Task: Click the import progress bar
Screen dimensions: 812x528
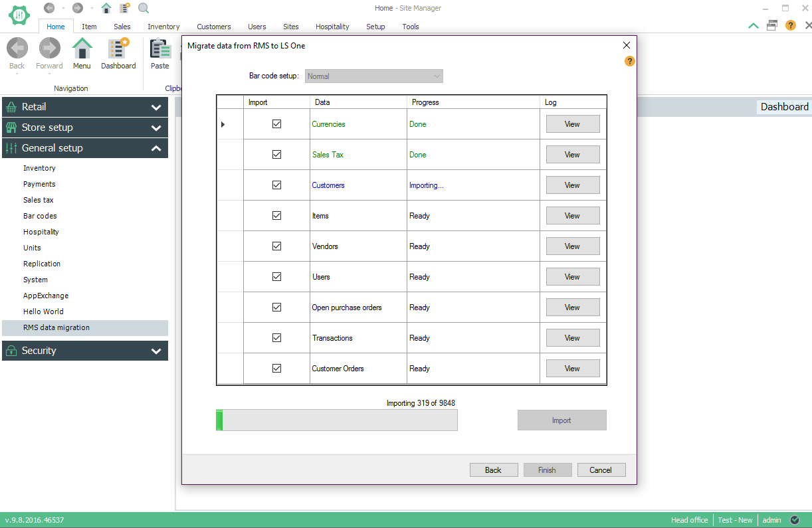Action: click(x=336, y=420)
